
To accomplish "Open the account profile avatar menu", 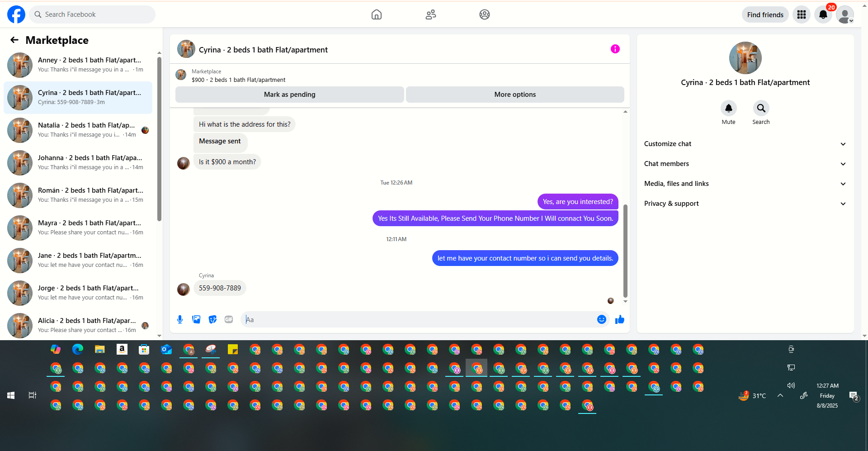I will pos(845,14).
